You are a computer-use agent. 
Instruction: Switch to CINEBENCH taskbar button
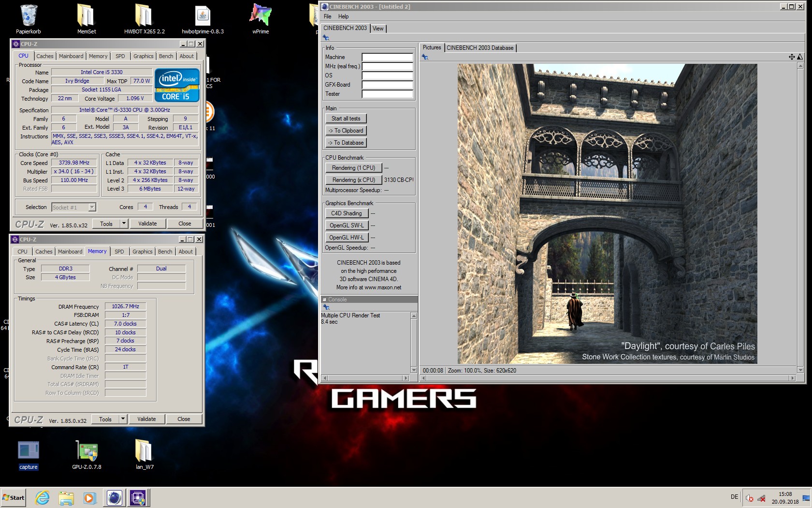(115, 498)
